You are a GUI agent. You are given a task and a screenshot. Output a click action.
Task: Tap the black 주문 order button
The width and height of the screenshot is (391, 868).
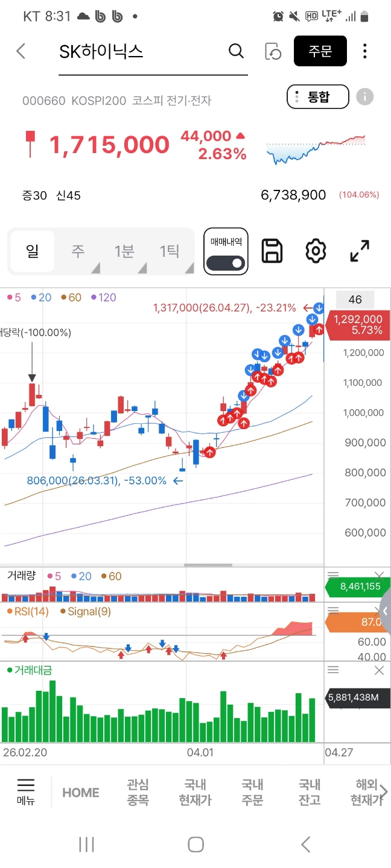click(320, 51)
